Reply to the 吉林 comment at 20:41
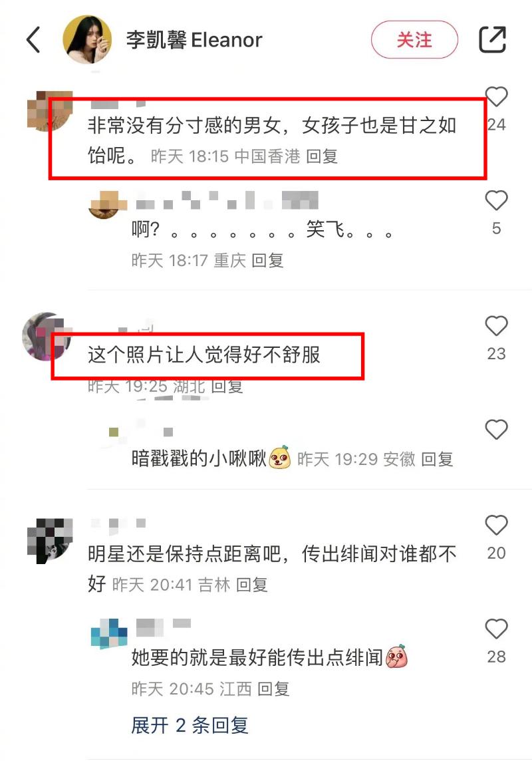Screen dimensions: 532x761 pos(251,585)
